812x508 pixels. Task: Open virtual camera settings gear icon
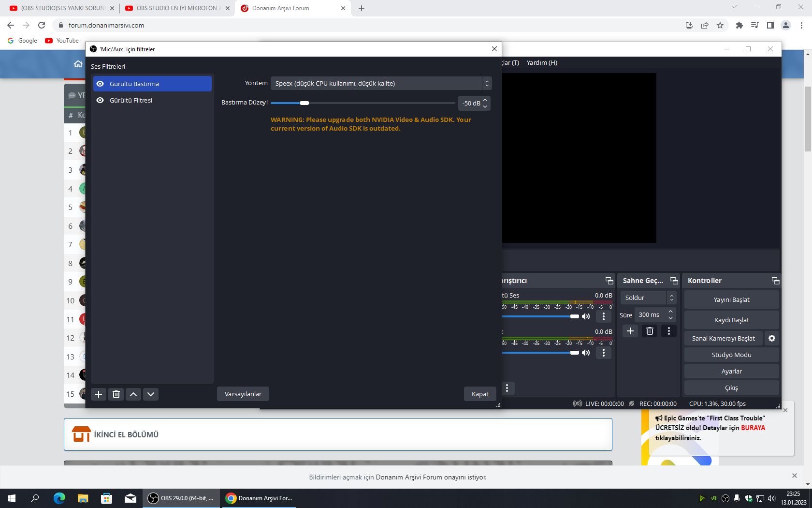click(772, 338)
